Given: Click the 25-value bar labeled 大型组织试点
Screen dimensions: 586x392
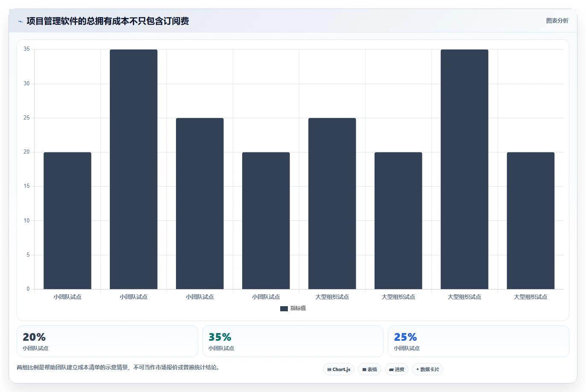Looking at the screenshot, I should [x=332, y=203].
